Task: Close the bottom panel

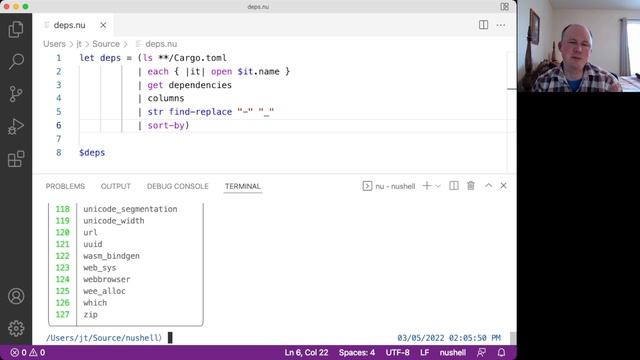Action: pos(503,186)
